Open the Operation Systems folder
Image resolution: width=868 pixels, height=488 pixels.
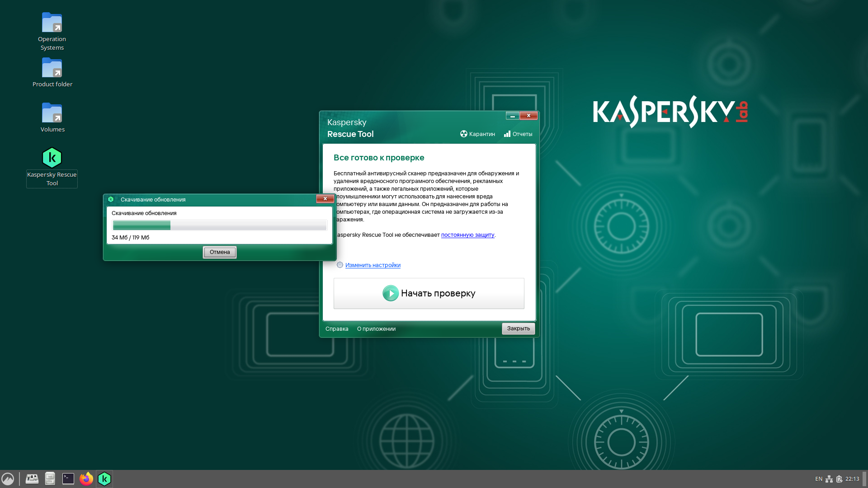pyautogui.click(x=52, y=23)
